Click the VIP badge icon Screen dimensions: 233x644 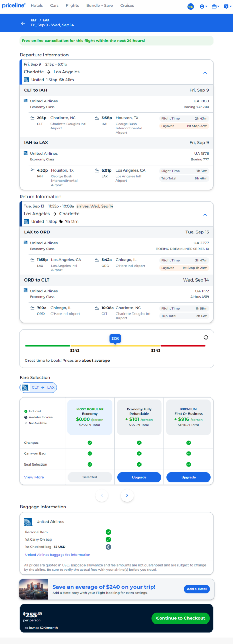[x=191, y=6]
